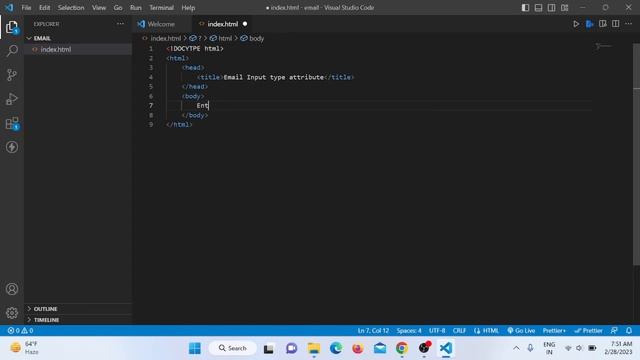Click line number 4 in gutter
640x360 pixels.
pyautogui.click(x=151, y=77)
